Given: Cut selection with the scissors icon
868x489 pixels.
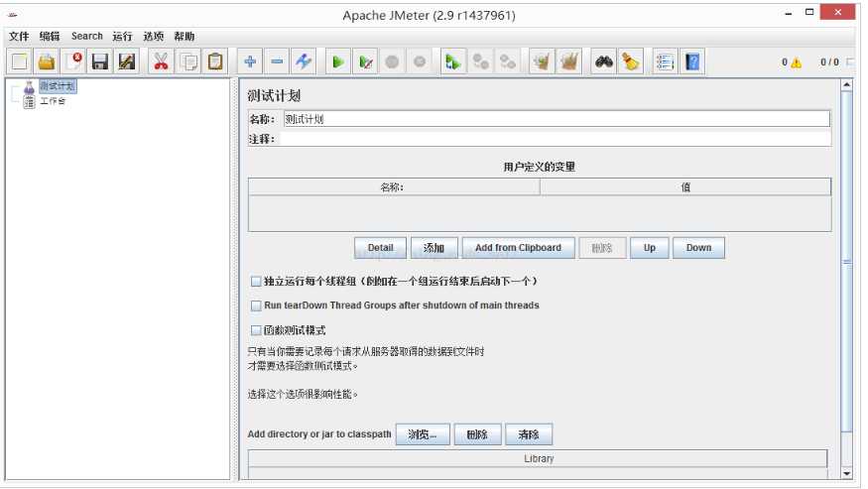Looking at the screenshot, I should (x=161, y=61).
